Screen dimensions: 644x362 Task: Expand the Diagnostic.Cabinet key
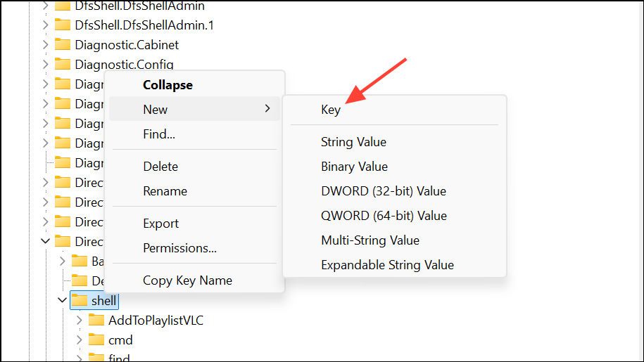pos(46,45)
